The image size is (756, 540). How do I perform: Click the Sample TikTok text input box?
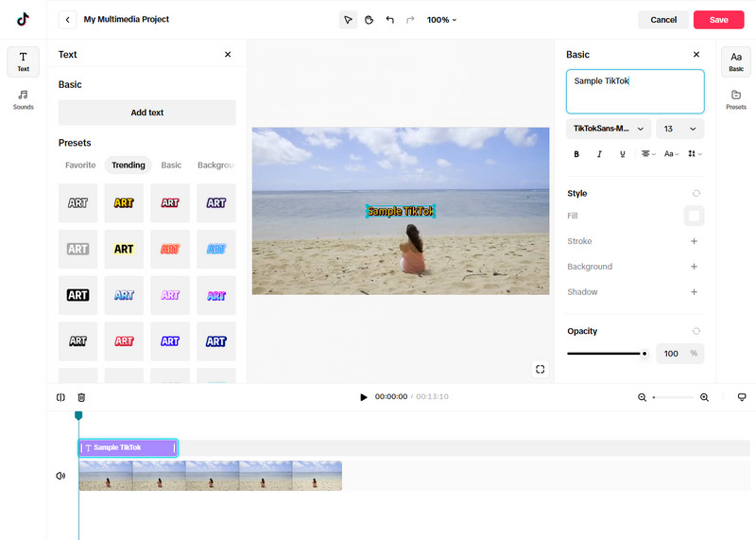[635, 92]
